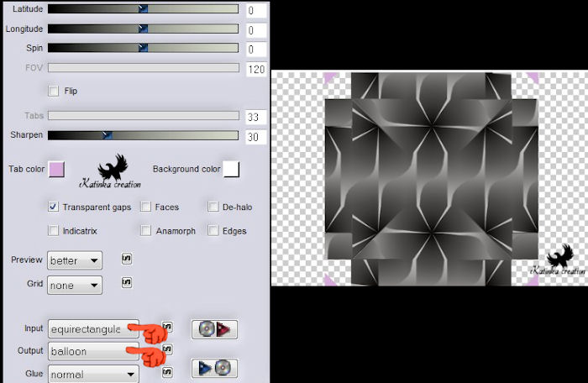The width and height of the screenshot is (588, 383).
Task: Open the Grid dropdown set to none
Action: click(75, 286)
